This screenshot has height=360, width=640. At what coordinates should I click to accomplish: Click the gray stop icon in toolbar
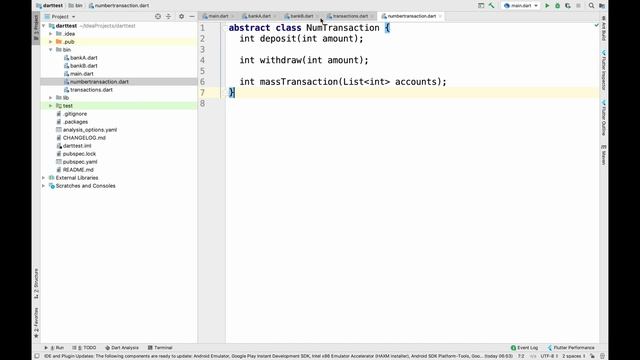(x=578, y=6)
